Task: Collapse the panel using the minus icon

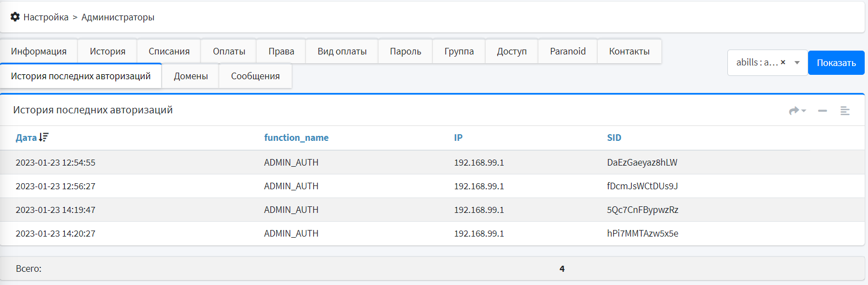Action: click(822, 111)
